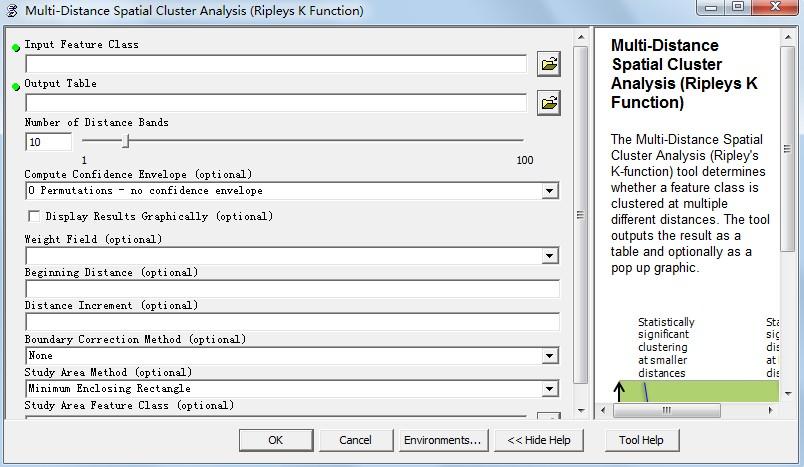Click the tool icon in the title bar
Viewport: 804px width, 467px height.
[x=12, y=11]
